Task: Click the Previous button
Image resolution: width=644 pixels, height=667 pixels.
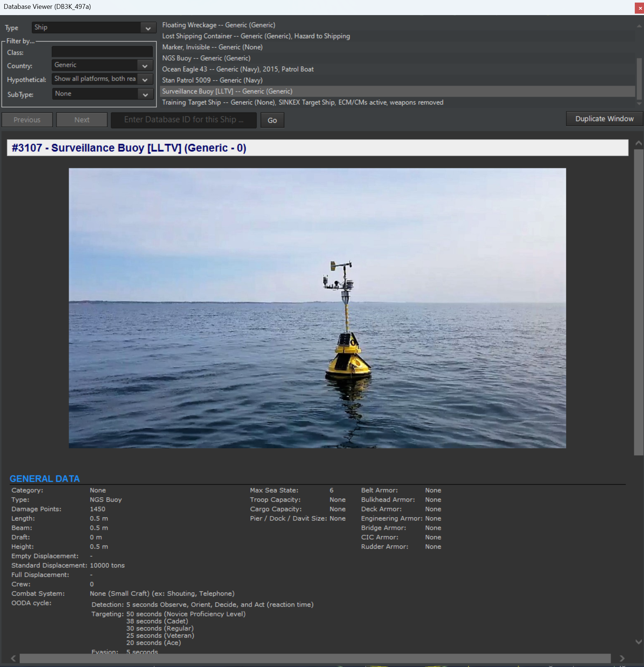Action: [27, 119]
